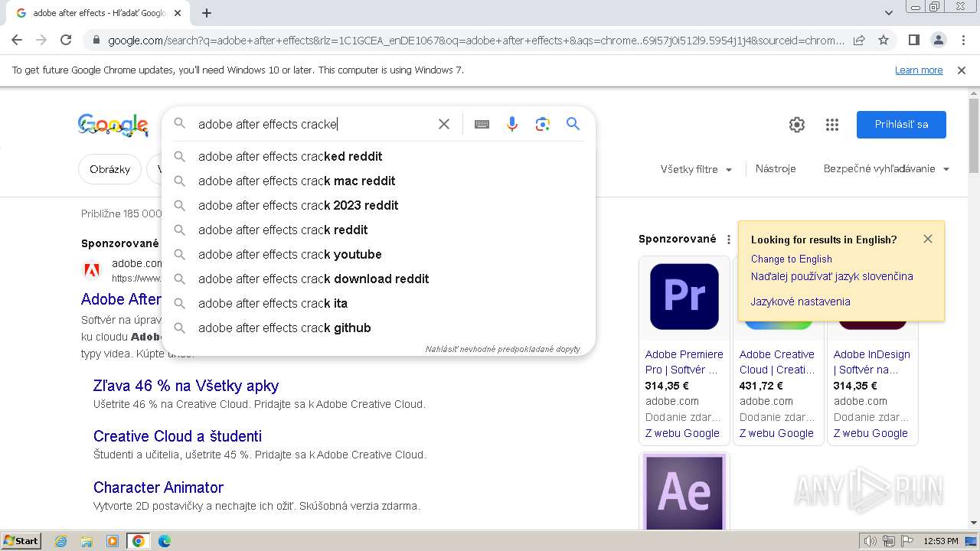Open Creative Cloud a študenti link
Image resolution: width=980 pixels, height=551 pixels.
[177, 436]
